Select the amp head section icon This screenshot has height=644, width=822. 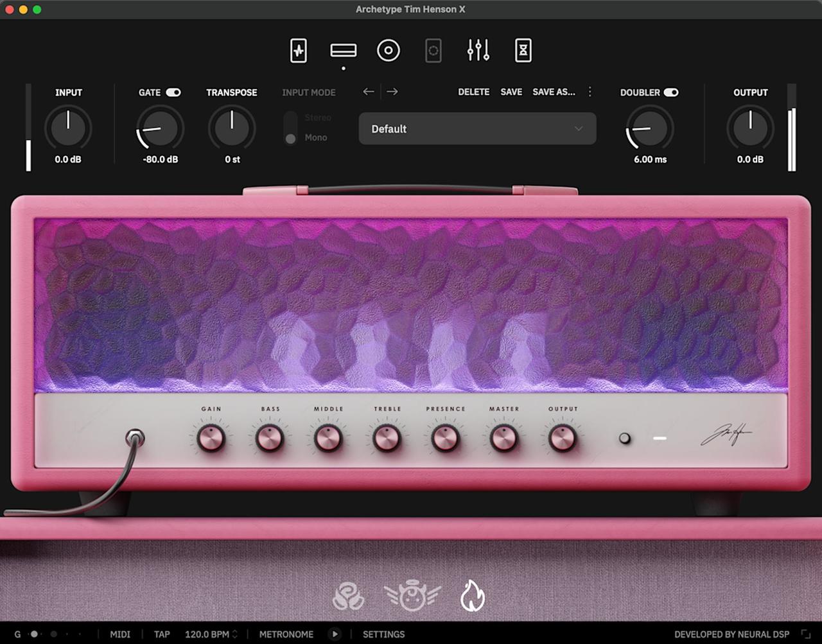pos(344,51)
